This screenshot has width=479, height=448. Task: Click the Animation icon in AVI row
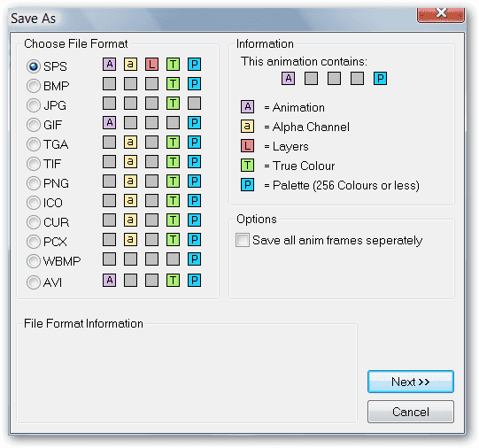coord(110,281)
